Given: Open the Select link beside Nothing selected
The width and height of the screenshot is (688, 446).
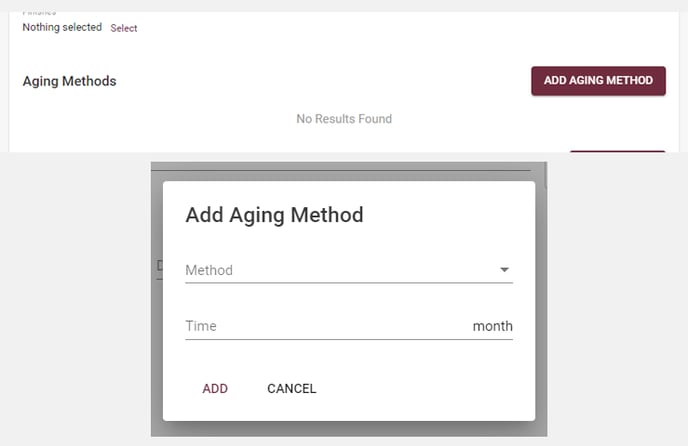Looking at the screenshot, I should (124, 28).
